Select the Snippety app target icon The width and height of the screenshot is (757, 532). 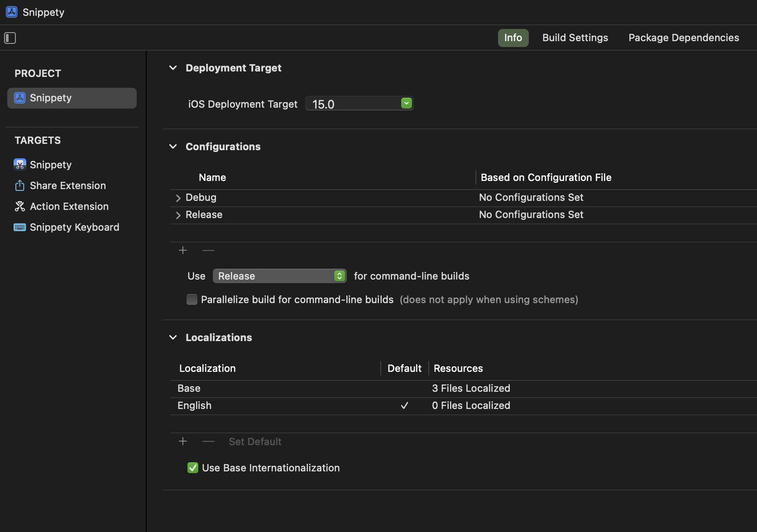(20, 165)
